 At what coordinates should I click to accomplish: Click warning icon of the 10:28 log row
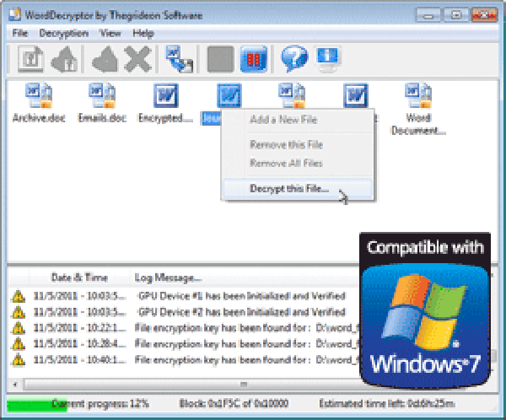pos(18,344)
